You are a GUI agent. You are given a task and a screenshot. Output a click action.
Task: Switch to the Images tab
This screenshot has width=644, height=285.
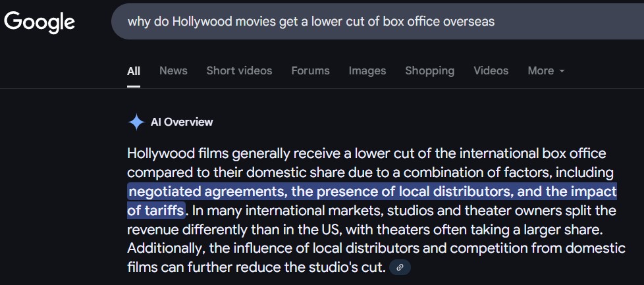click(367, 70)
